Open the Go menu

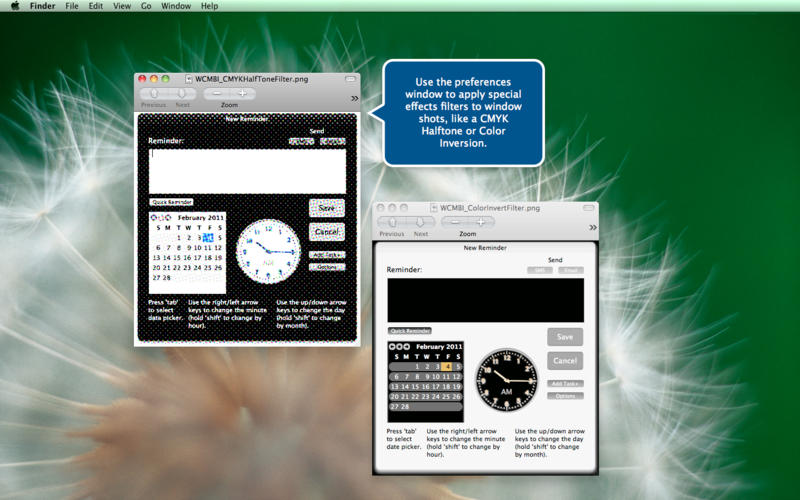point(146,6)
